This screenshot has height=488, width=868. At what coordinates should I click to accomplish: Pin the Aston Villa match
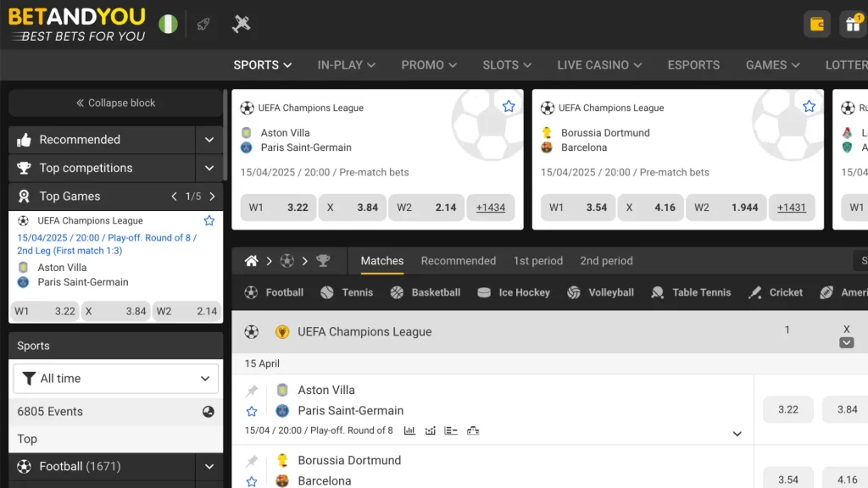pyautogui.click(x=252, y=391)
